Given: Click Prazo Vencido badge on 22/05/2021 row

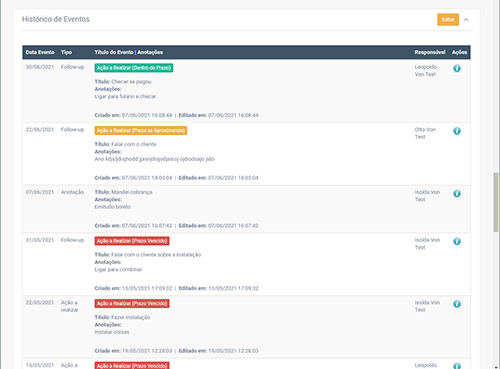Looking at the screenshot, I should click(x=132, y=303).
